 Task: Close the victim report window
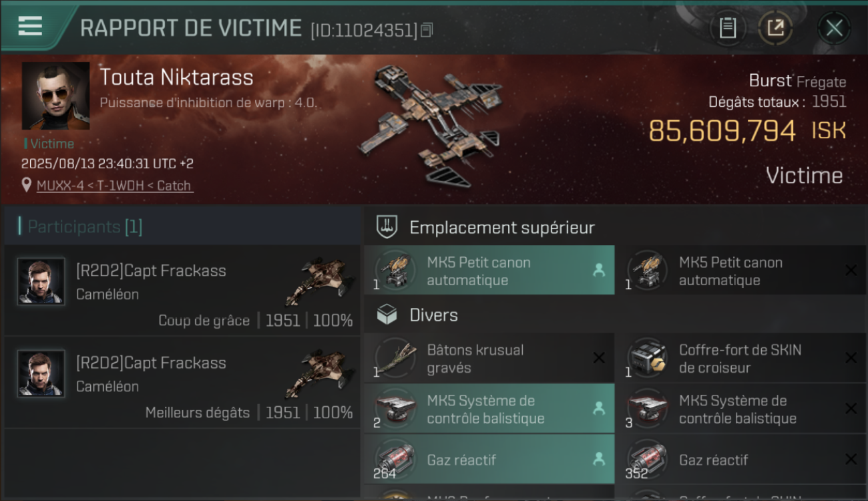834,28
